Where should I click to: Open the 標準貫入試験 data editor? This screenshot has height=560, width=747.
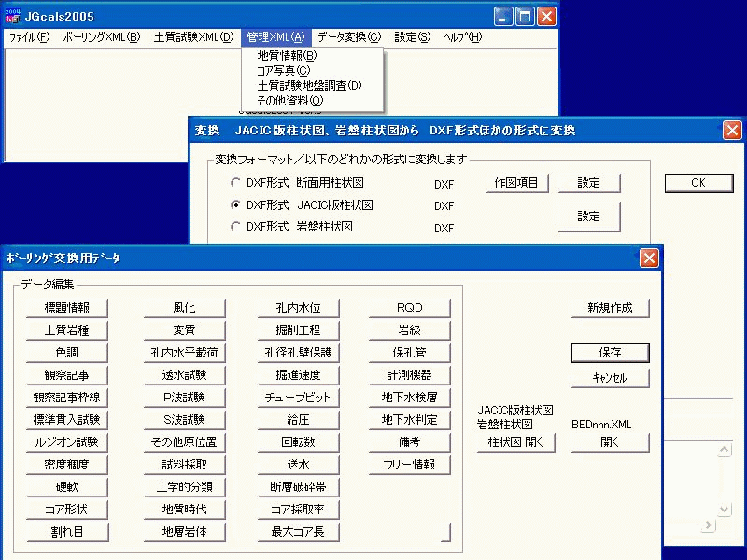66,420
